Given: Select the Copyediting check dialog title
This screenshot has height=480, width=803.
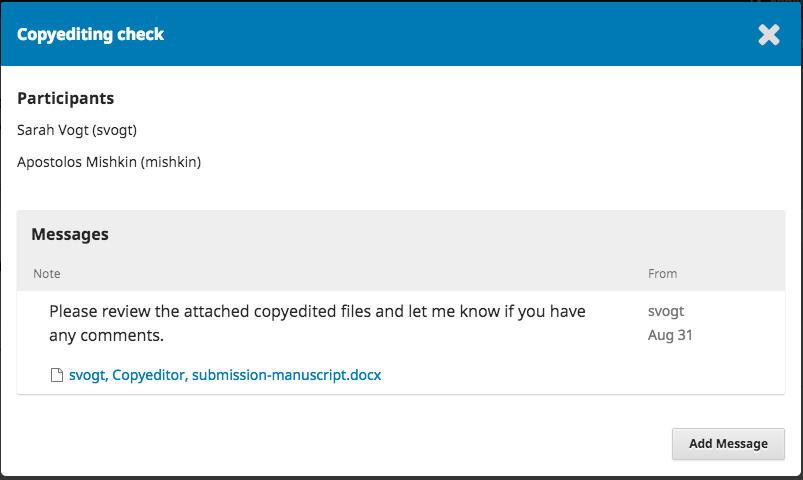Looking at the screenshot, I should click(x=90, y=34).
